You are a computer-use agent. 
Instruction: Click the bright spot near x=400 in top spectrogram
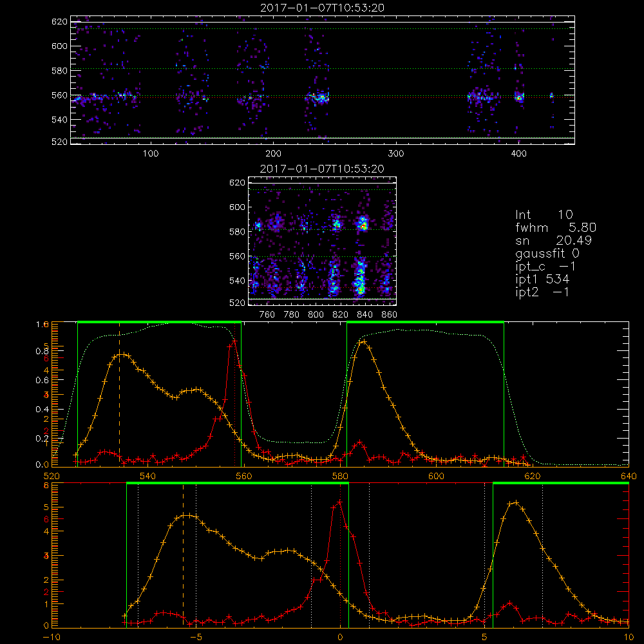(519, 97)
